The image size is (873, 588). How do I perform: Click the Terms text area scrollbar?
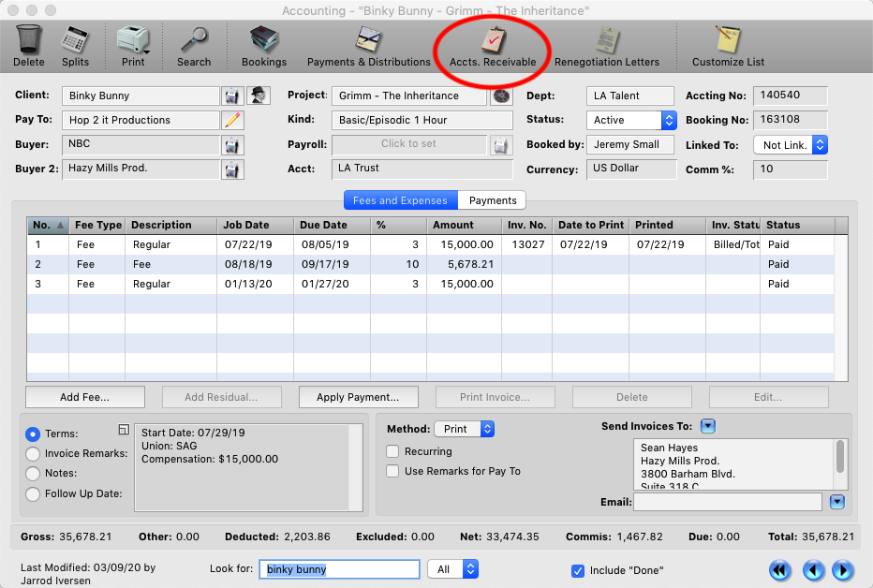click(x=355, y=467)
